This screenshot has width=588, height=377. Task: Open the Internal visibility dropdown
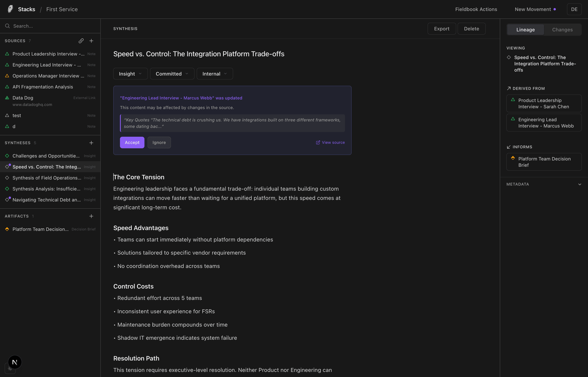click(214, 74)
